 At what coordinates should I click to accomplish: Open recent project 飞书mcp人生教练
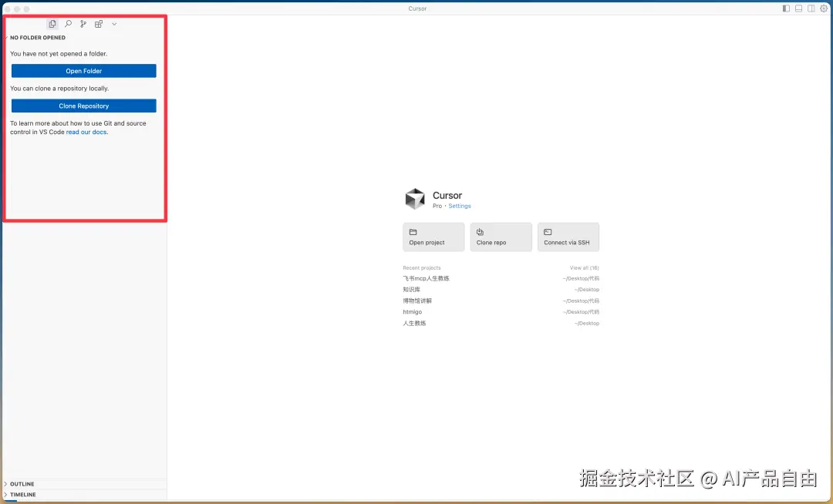click(x=501, y=278)
